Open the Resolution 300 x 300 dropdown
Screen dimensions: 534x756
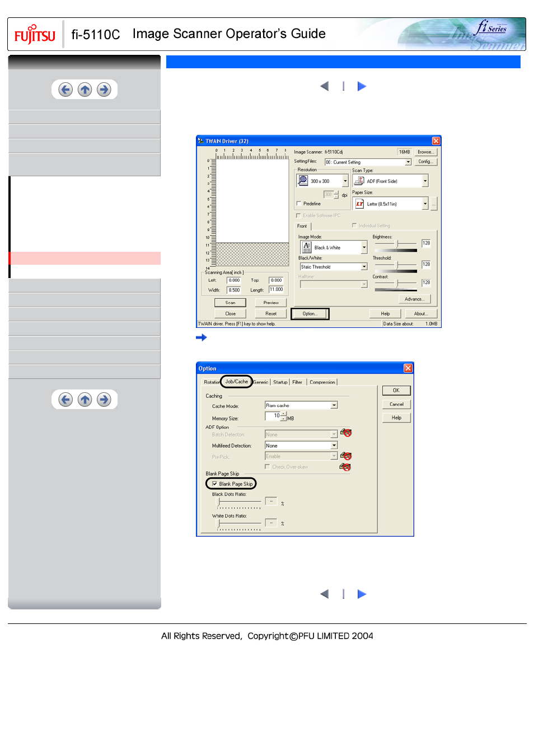[345, 181]
